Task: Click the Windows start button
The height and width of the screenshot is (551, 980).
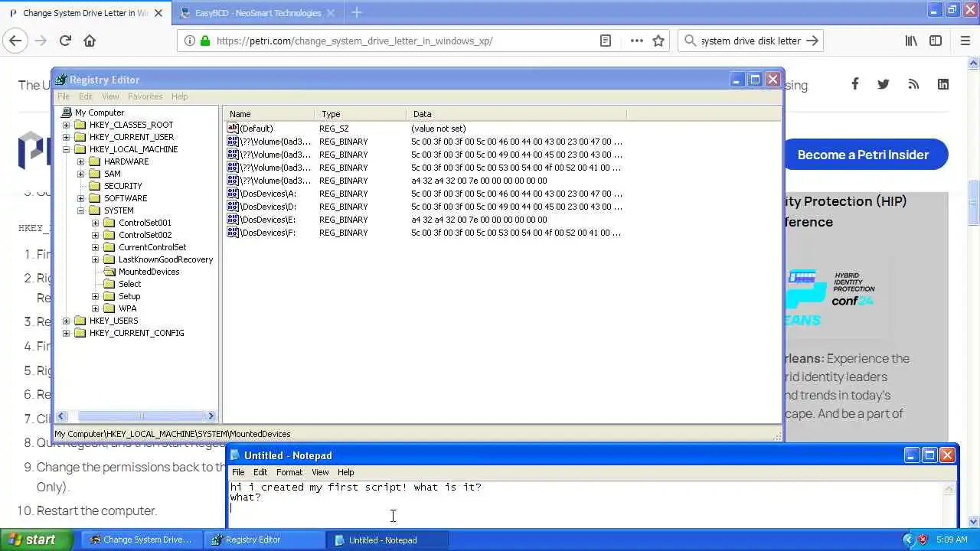Action: [37, 540]
